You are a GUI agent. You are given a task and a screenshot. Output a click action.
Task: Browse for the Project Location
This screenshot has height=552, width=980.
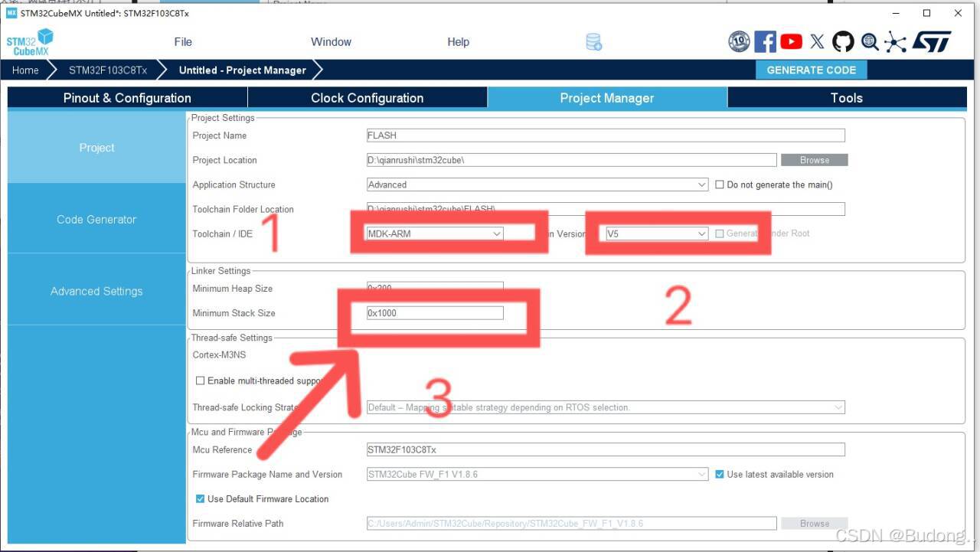pyautogui.click(x=814, y=160)
